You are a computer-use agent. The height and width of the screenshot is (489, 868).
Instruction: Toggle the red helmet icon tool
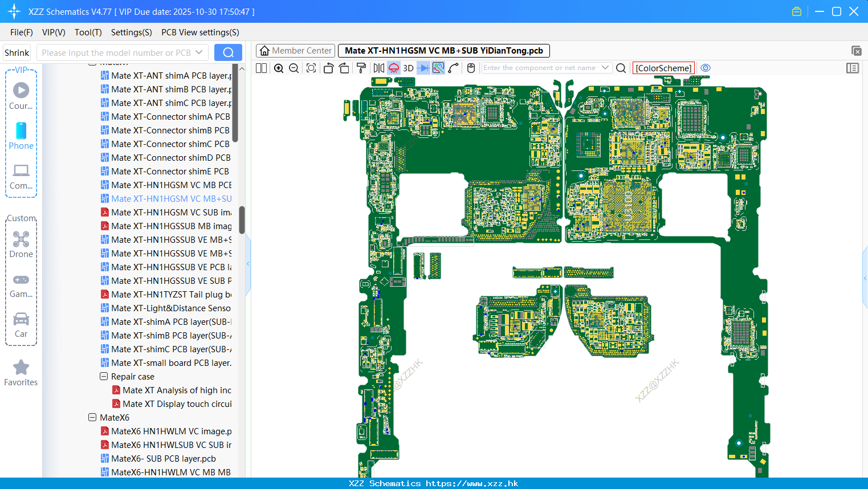click(393, 68)
